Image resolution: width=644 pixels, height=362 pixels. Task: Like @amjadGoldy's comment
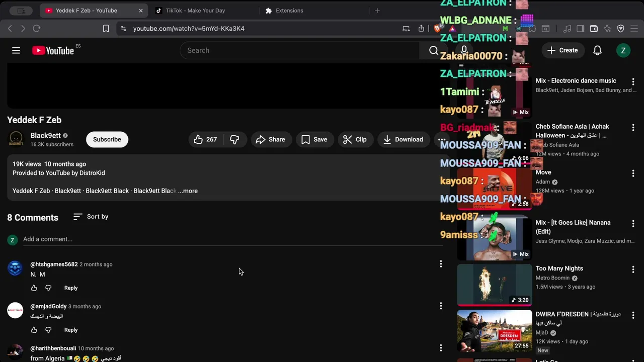(x=34, y=330)
